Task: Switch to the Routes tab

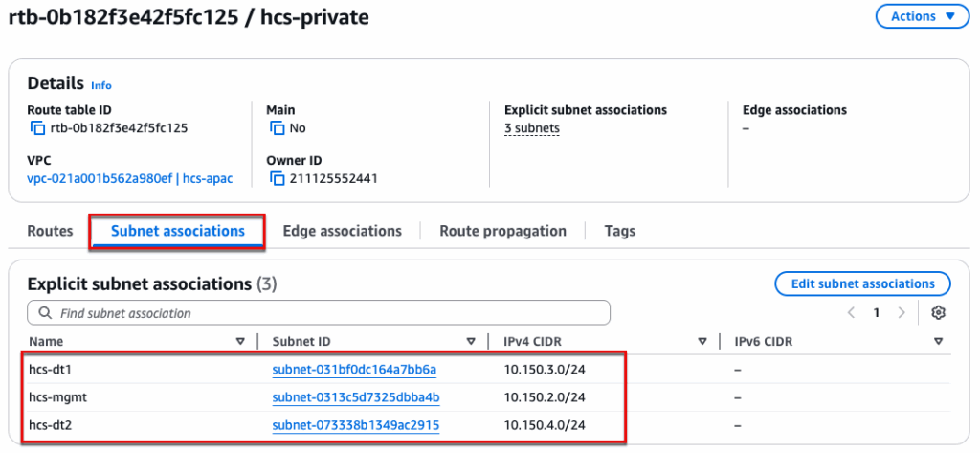Action: 50,231
